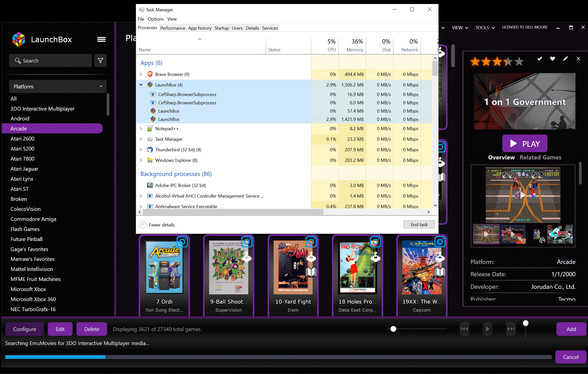Viewport: 588px width, 374px height.
Task: Click the Edit button
Action: [60, 329]
